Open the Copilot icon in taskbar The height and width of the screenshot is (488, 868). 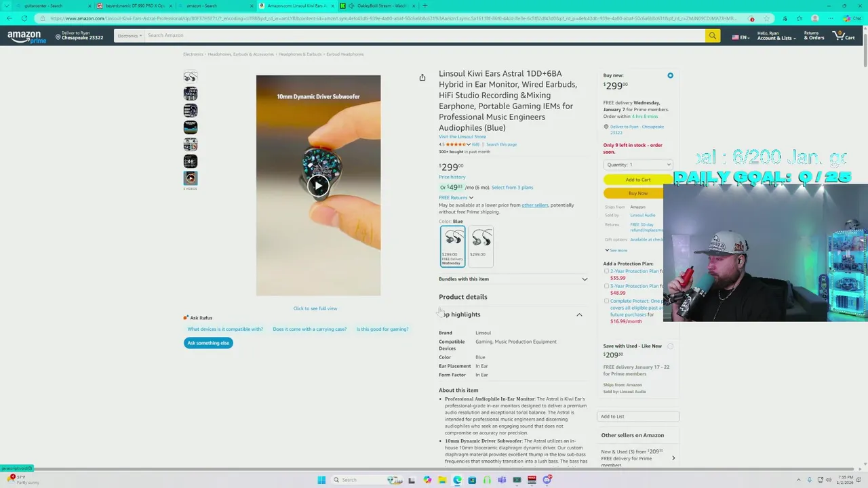click(427, 480)
